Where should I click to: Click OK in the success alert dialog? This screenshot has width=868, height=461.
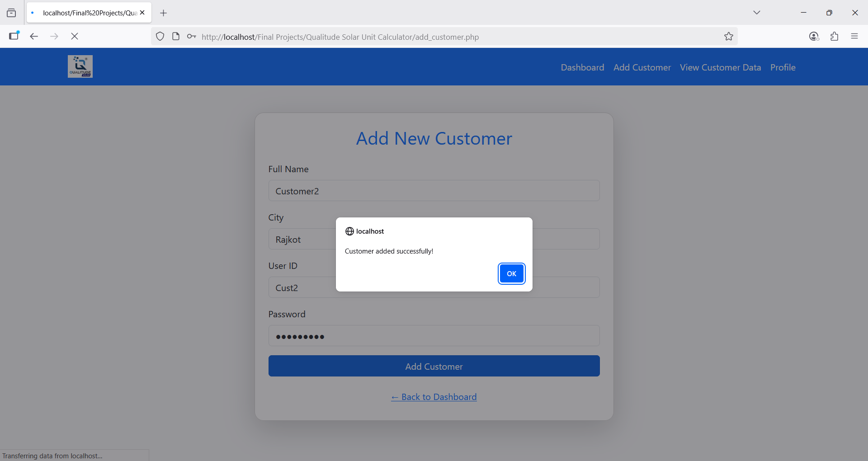511,273
